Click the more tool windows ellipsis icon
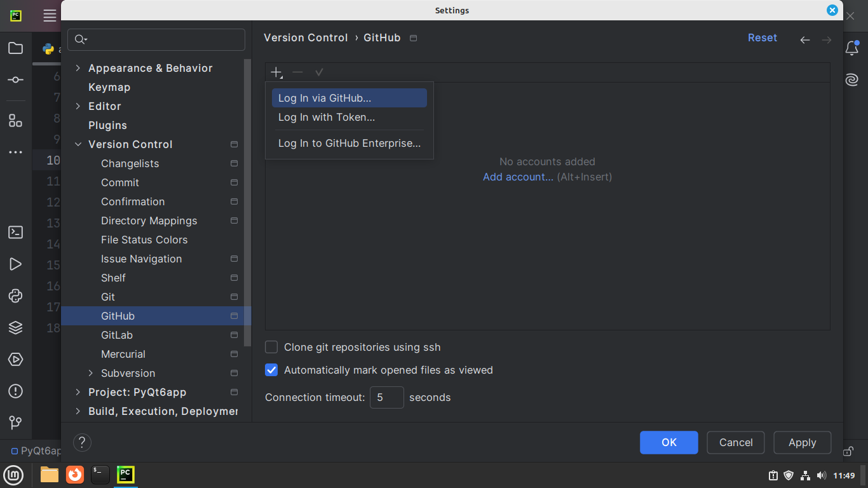Screen dimensions: 868x488 [x=16, y=152]
